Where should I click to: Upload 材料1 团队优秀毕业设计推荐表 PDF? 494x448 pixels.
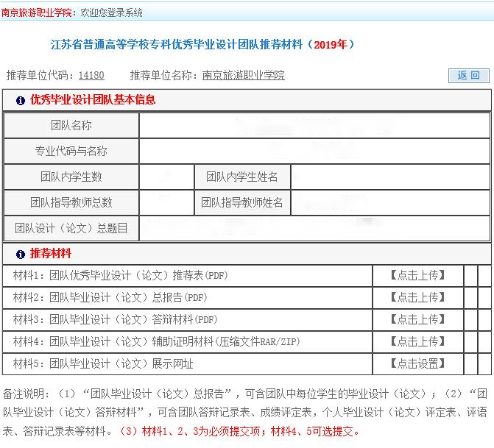pos(417,275)
